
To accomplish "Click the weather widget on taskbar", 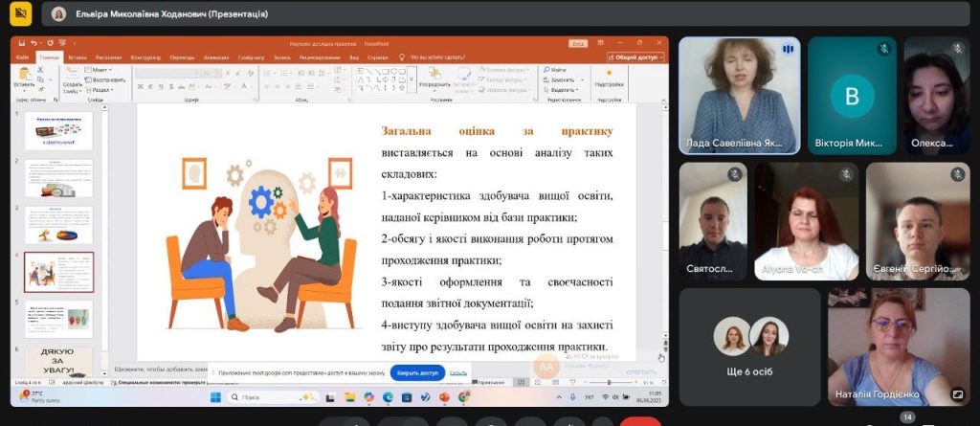I will 40,396.
